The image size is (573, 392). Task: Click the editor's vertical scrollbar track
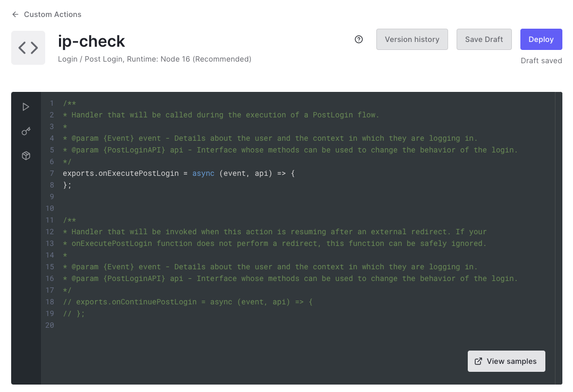[558, 238]
